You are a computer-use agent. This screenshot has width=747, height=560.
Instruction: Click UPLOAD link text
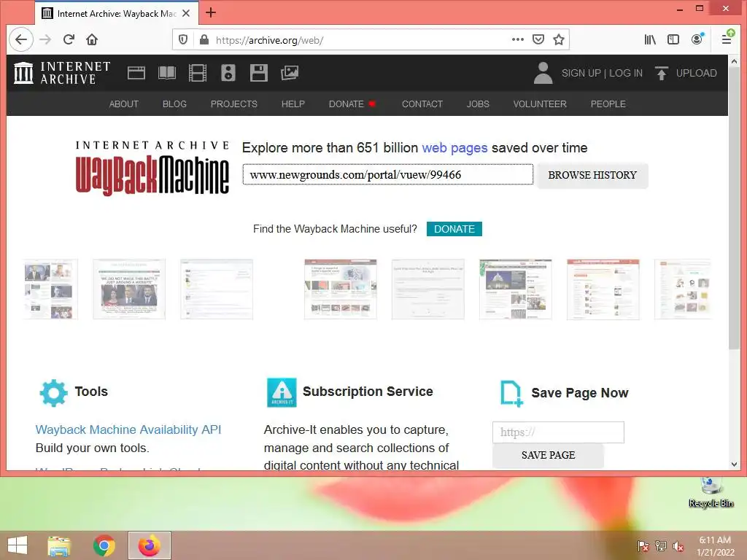(x=696, y=73)
